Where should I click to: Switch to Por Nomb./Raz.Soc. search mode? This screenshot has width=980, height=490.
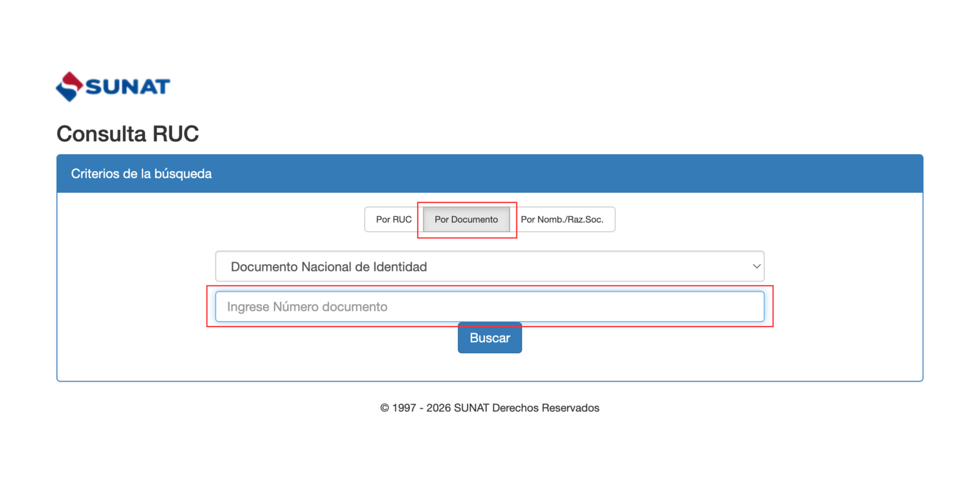[562, 219]
